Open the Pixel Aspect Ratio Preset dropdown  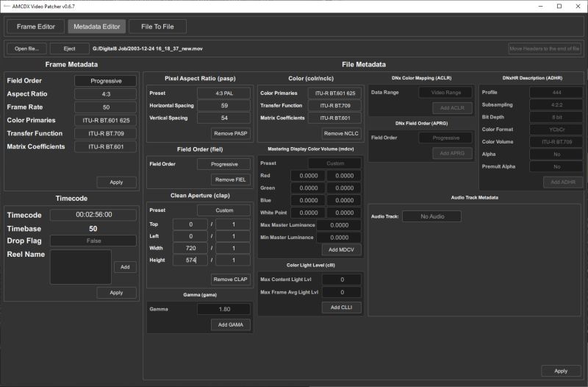(x=224, y=93)
